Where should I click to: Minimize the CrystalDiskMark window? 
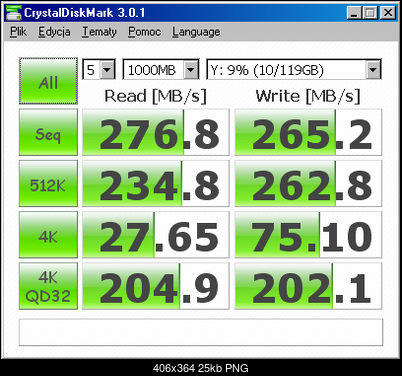pyautogui.click(x=354, y=13)
